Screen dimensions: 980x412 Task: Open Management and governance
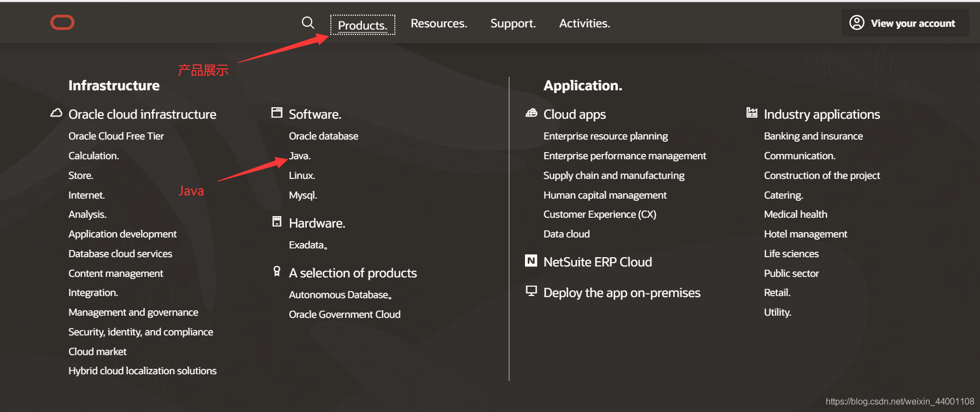[x=133, y=312]
